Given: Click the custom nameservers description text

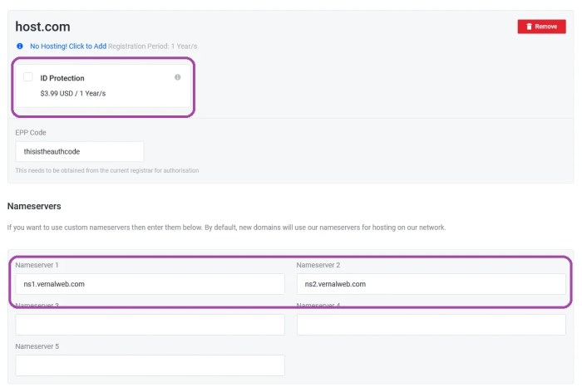Looking at the screenshot, I should point(226,227).
